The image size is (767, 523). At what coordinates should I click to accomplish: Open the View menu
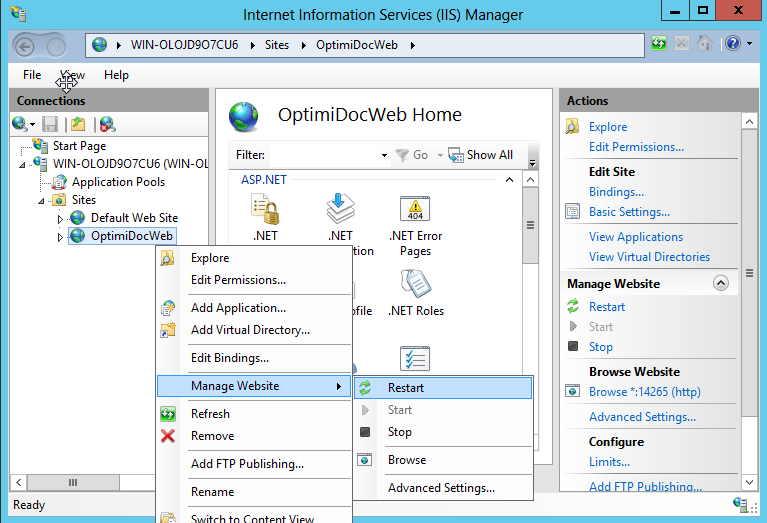click(72, 75)
